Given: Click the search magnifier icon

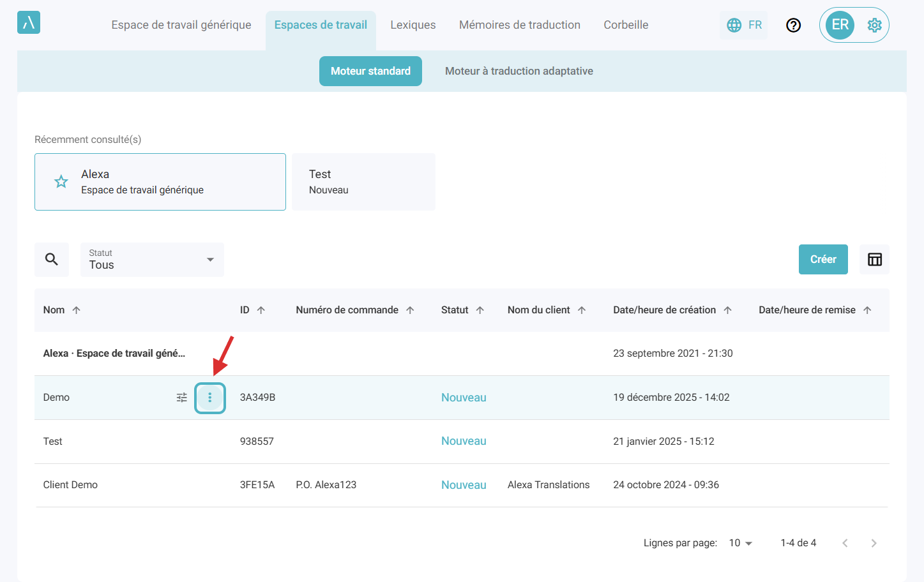Looking at the screenshot, I should 52,259.
